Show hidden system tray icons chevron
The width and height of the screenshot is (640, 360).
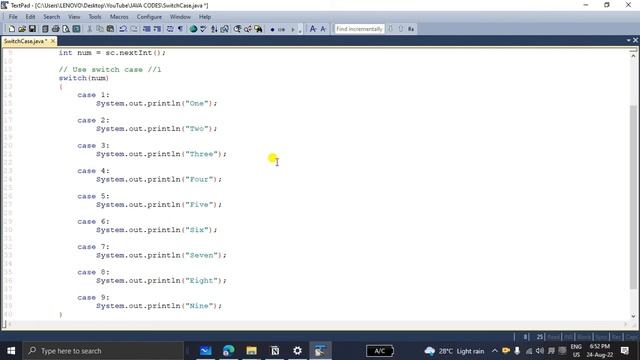coord(494,351)
